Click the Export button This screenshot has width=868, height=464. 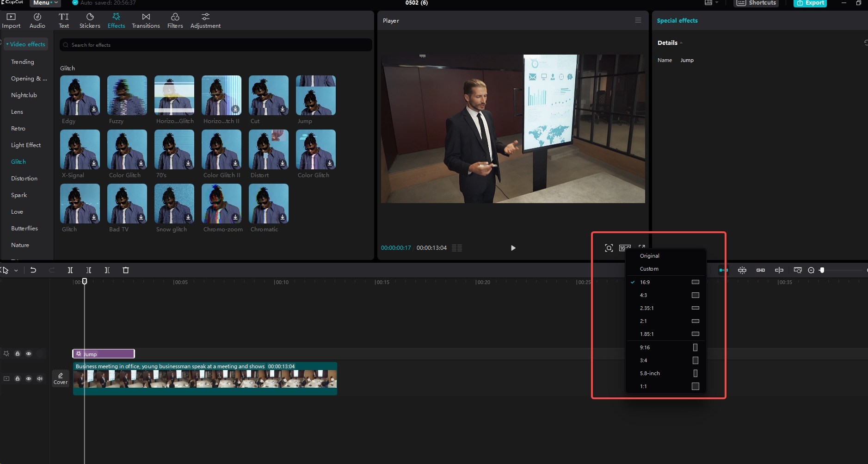[x=809, y=3]
